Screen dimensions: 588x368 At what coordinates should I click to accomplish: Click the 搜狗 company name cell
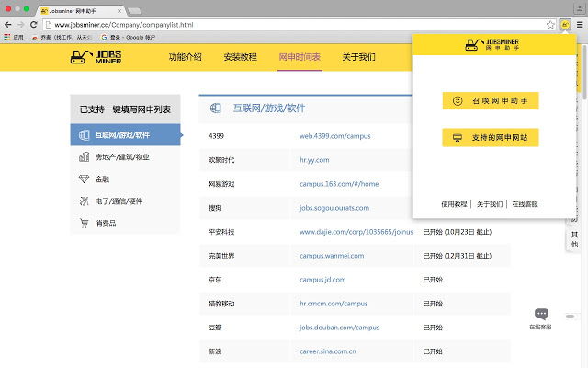215,208
